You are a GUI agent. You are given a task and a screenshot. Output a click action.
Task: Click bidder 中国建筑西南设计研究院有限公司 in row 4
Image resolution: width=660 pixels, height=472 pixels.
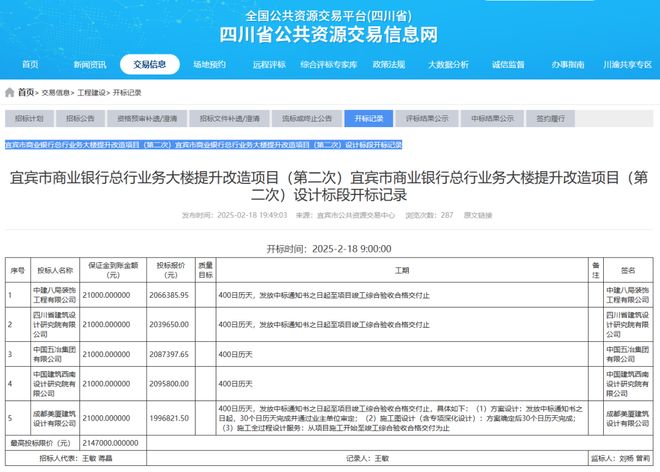pos(55,384)
